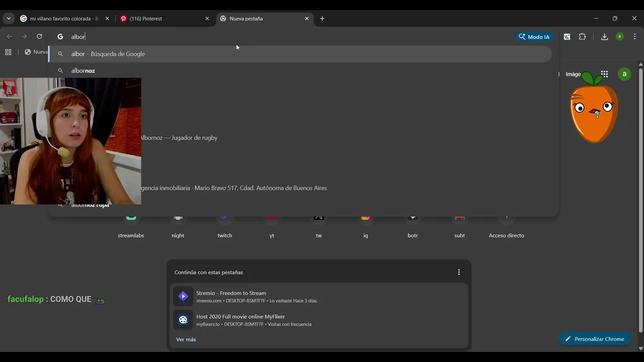This screenshot has height=362, width=644.
Task: Open the Google account avatar on page
Action: point(624,74)
